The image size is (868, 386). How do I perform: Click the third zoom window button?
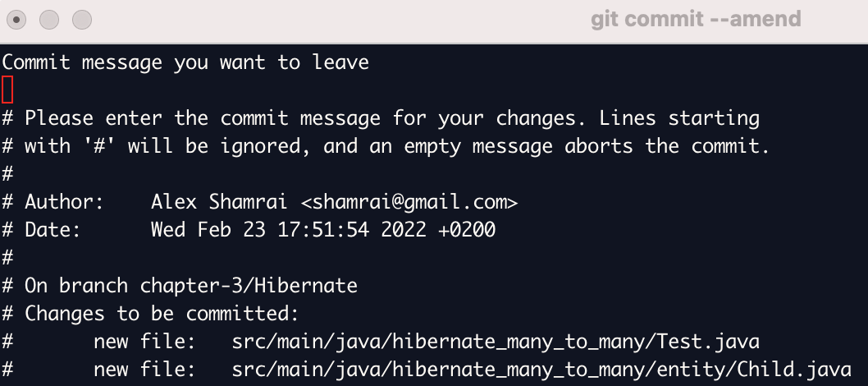point(82,20)
